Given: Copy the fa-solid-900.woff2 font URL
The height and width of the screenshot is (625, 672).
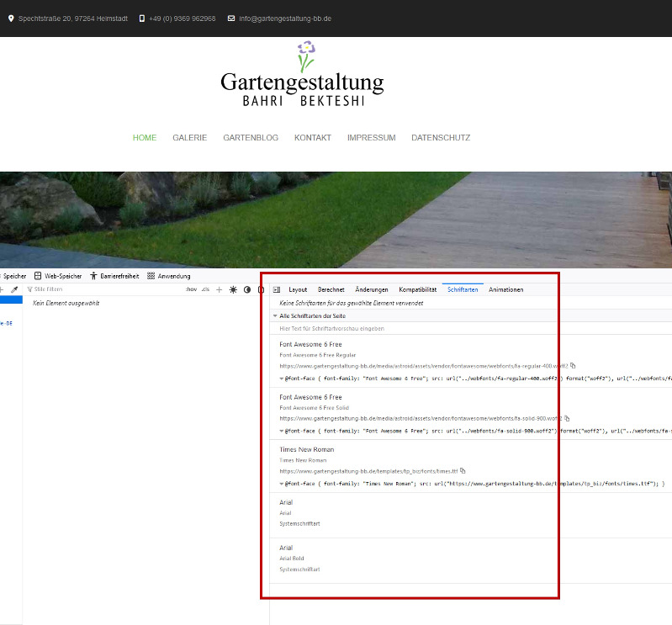Looking at the screenshot, I should tap(567, 418).
